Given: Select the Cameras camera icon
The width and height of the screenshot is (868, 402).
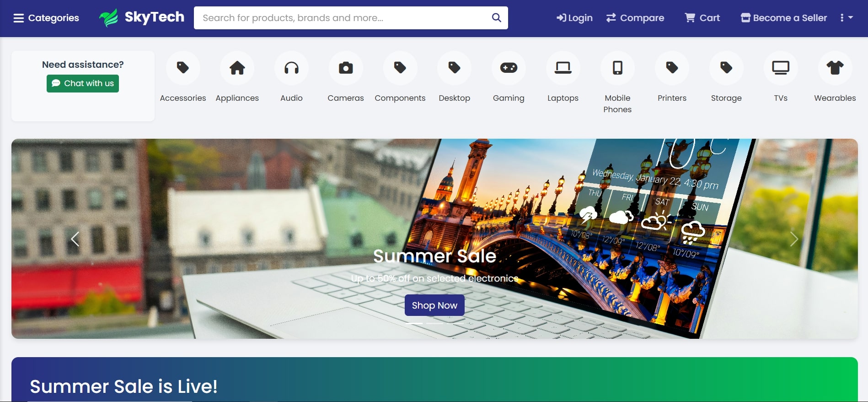Looking at the screenshot, I should coord(346,68).
